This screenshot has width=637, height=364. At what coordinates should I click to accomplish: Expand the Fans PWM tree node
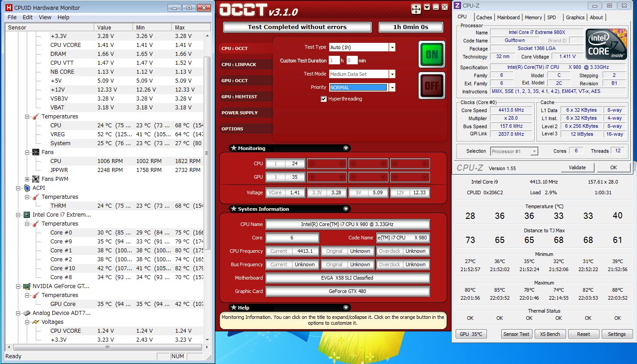click(x=27, y=179)
